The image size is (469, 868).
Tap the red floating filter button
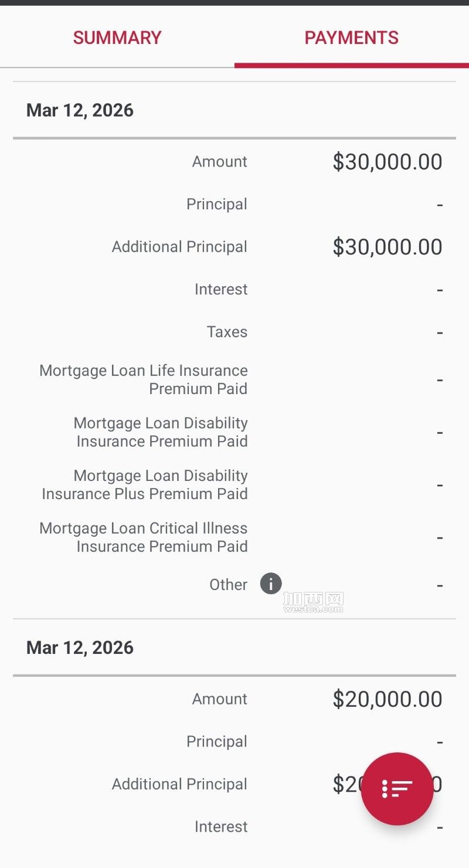pos(397,789)
